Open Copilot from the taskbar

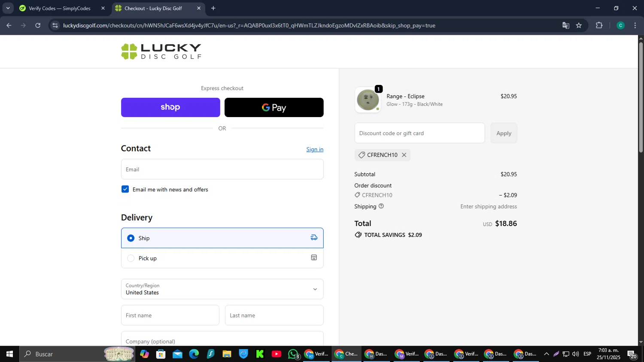[144, 354]
